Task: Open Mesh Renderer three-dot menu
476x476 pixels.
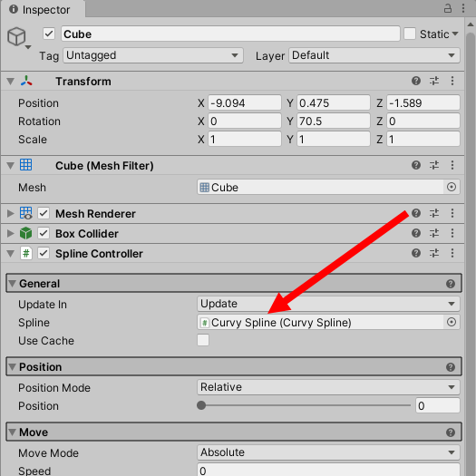Action: click(x=452, y=213)
